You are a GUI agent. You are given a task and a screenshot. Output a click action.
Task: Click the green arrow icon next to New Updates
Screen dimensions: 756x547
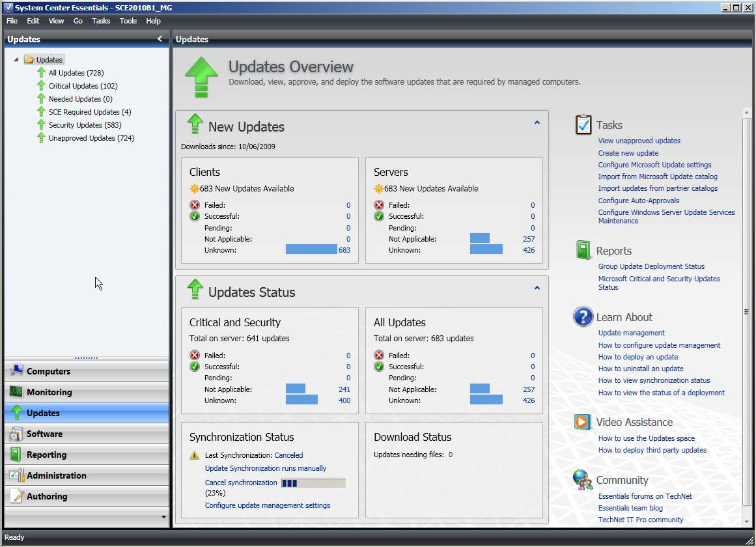point(195,124)
